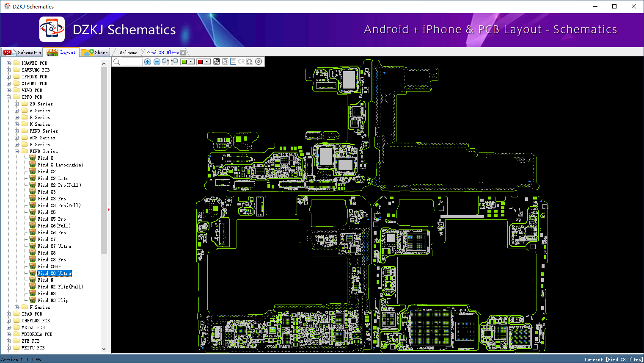644x363 pixels.
Task: Click the tree scrollbar down arrow
Action: point(104,349)
